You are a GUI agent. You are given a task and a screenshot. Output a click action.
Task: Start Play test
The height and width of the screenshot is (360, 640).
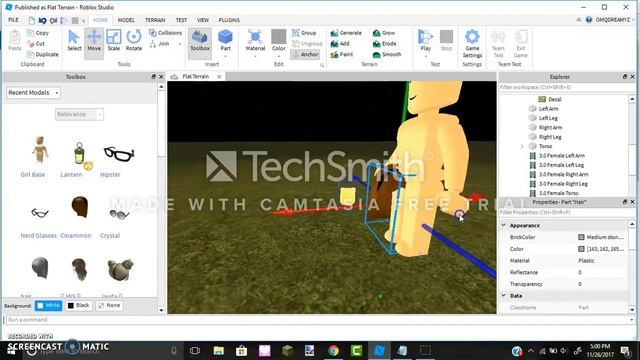click(x=425, y=40)
